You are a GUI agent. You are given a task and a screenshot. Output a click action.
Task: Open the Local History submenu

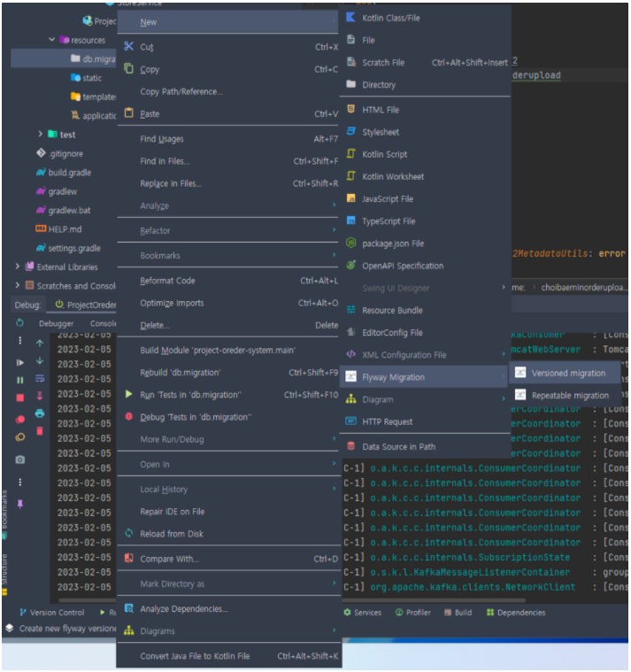pos(227,489)
